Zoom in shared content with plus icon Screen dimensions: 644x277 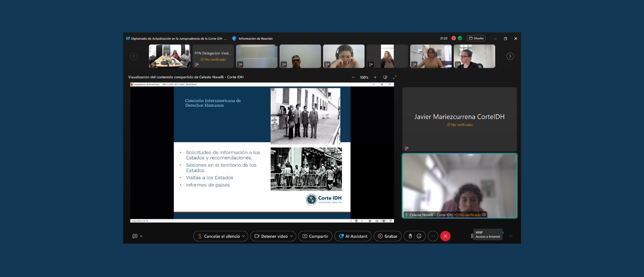(375, 77)
